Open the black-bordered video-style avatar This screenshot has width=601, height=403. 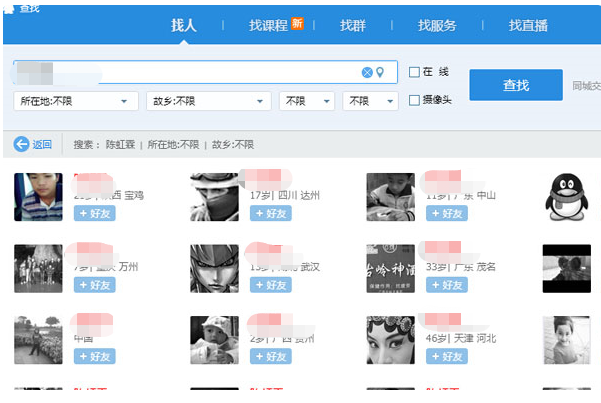click(x=567, y=268)
